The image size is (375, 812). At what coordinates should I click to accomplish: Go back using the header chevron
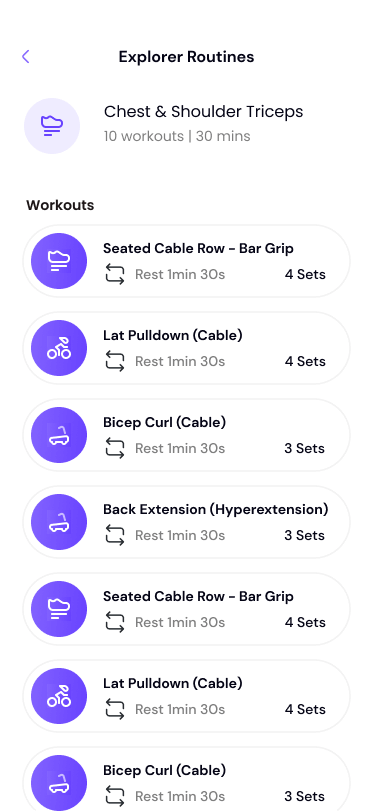[25, 56]
